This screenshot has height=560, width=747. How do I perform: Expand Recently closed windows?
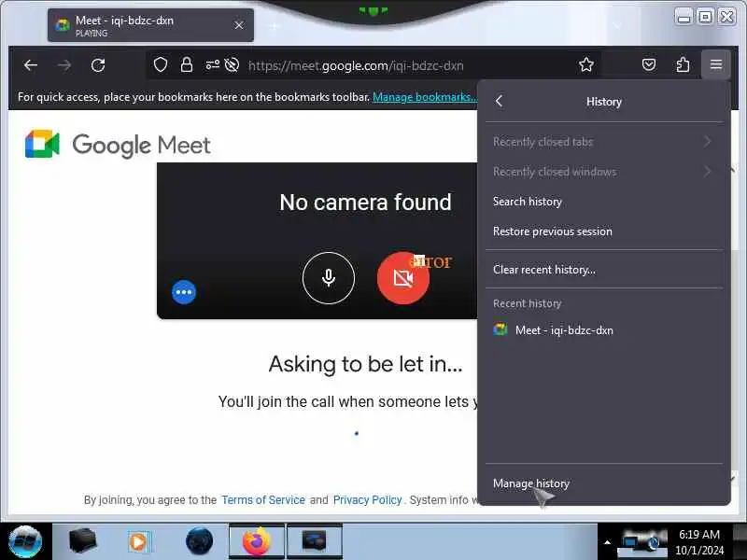(x=603, y=172)
